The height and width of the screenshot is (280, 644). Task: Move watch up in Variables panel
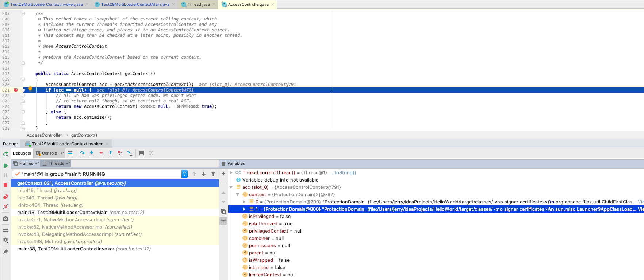223,192
